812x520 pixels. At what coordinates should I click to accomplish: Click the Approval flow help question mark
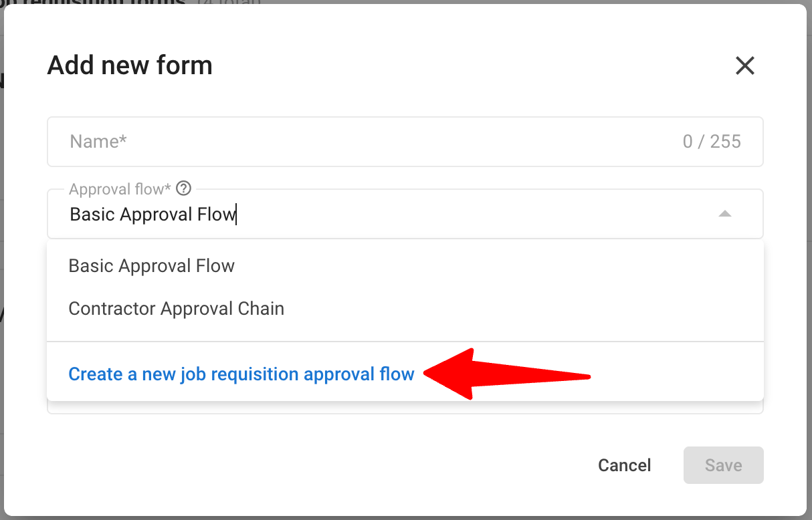184,188
